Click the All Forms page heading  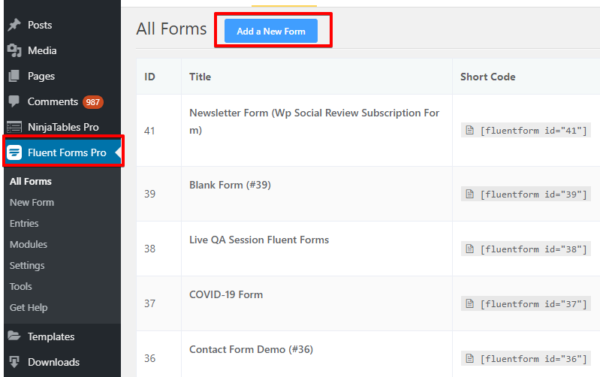coord(171,29)
